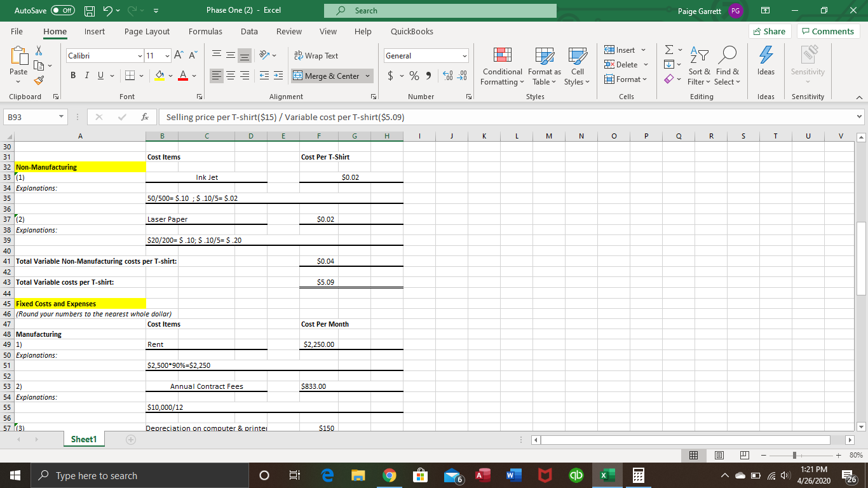
Task: Open the QuickBooks ribbon tab
Action: tap(410, 30)
